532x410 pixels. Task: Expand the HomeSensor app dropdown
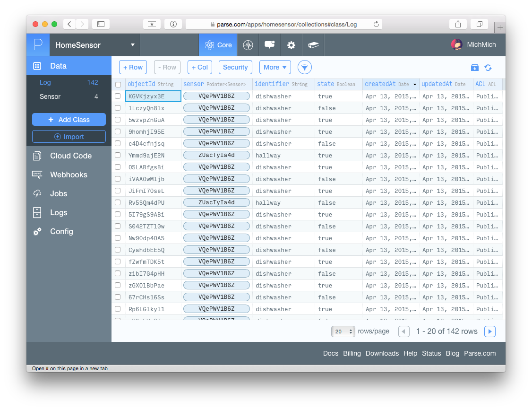(133, 45)
